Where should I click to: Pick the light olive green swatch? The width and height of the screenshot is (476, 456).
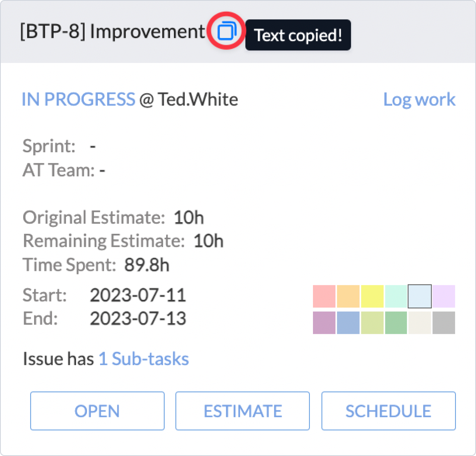(372, 323)
